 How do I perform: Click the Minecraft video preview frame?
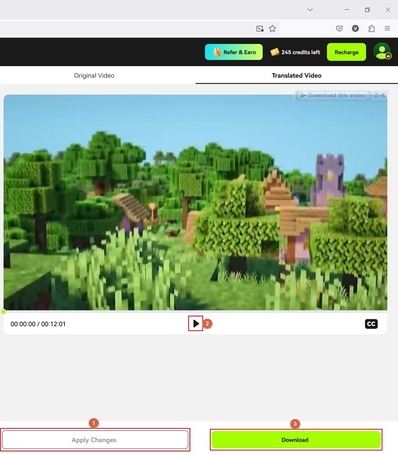(196, 202)
